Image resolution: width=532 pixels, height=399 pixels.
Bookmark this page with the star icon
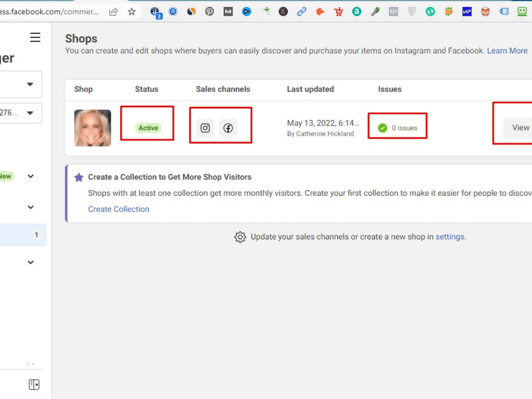point(131,12)
